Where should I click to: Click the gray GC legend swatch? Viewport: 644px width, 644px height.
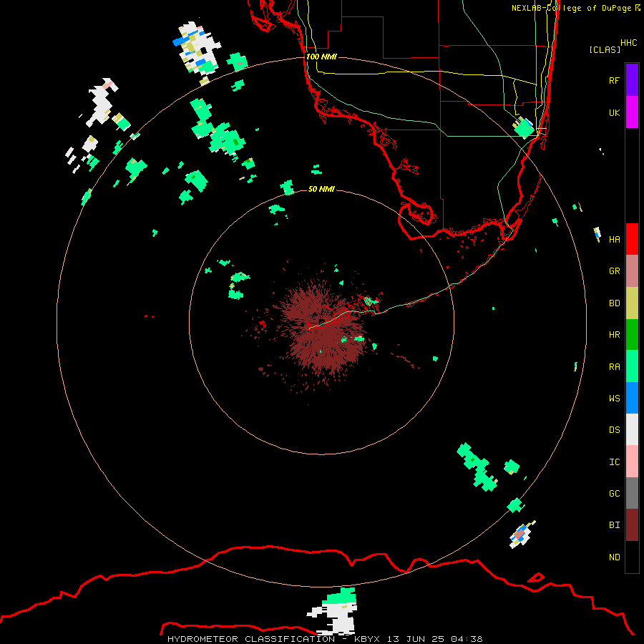(632, 493)
